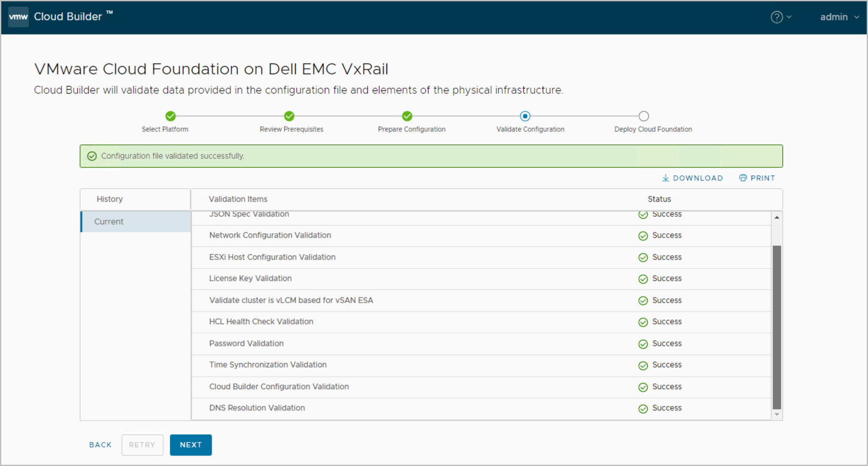Screen dimensions: 868x466
Task: Open the help question mark menu
Action: (776, 17)
